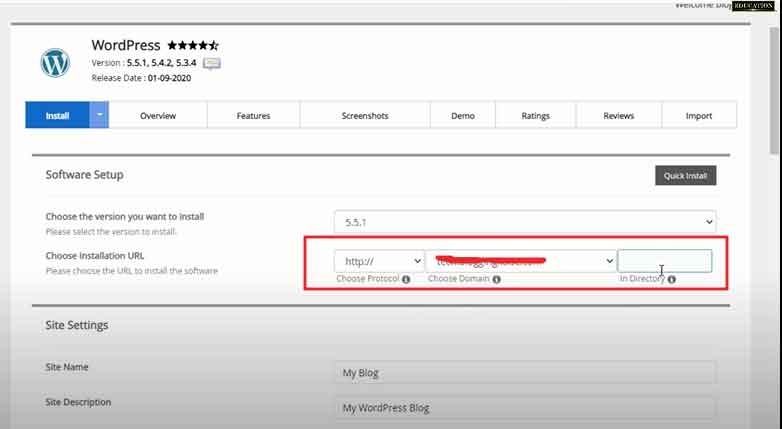This screenshot has width=782, height=429.
Task: View the Reviews tab
Action: [x=618, y=116]
